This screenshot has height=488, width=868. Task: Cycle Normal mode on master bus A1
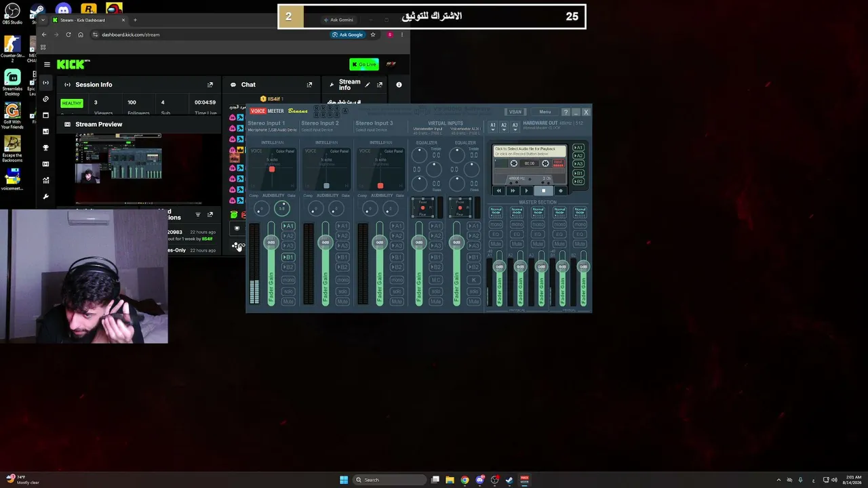click(x=496, y=211)
